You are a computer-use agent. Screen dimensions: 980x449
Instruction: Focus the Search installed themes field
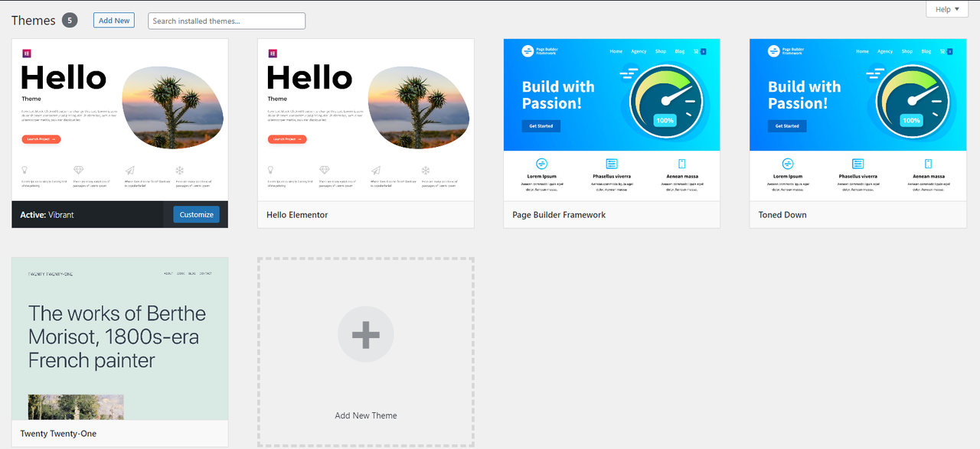(x=227, y=21)
